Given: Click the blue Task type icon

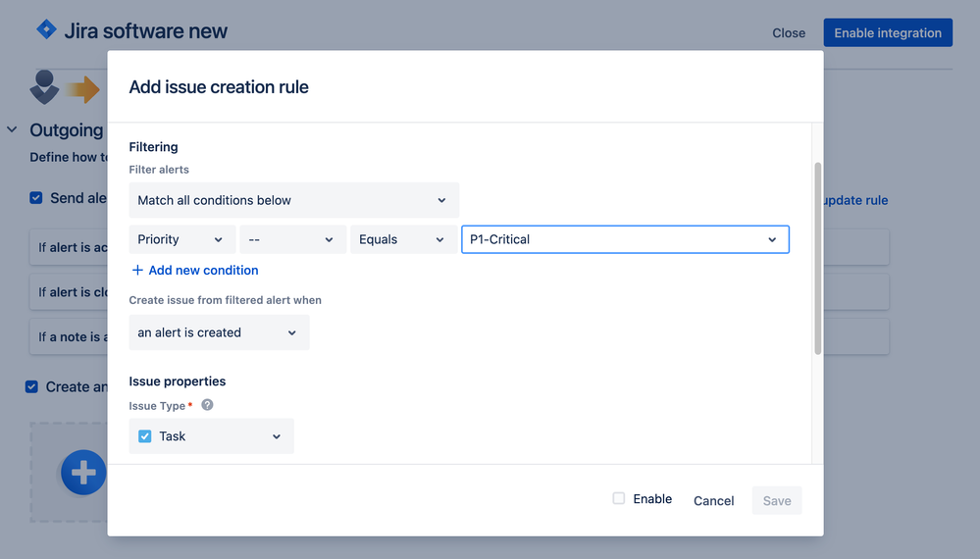Looking at the screenshot, I should tap(145, 436).
